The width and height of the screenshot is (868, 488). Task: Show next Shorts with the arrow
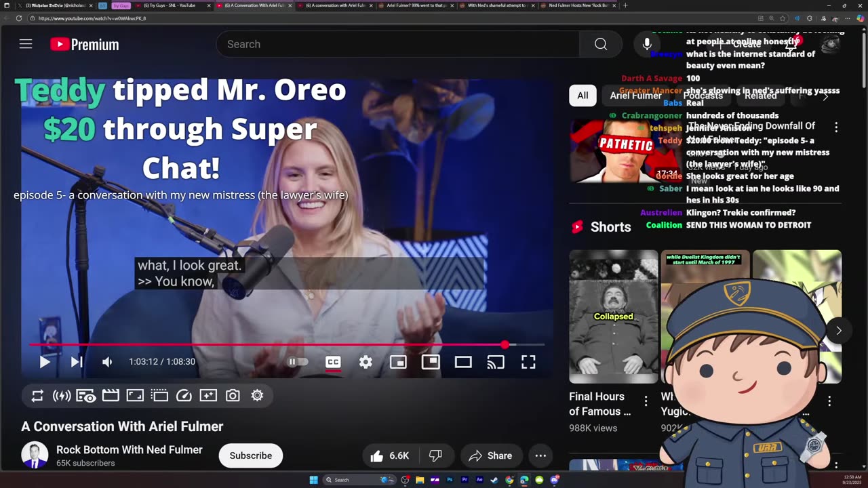click(838, 331)
